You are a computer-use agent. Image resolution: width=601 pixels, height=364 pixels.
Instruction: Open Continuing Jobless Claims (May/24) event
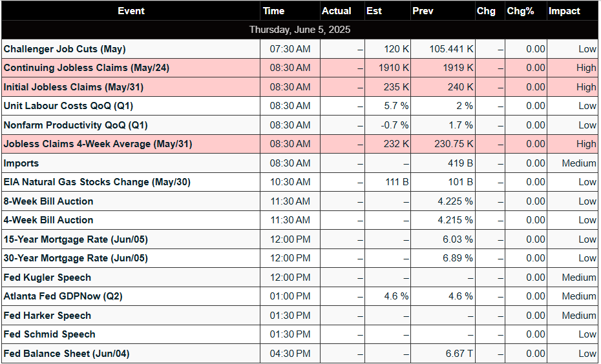(x=86, y=68)
